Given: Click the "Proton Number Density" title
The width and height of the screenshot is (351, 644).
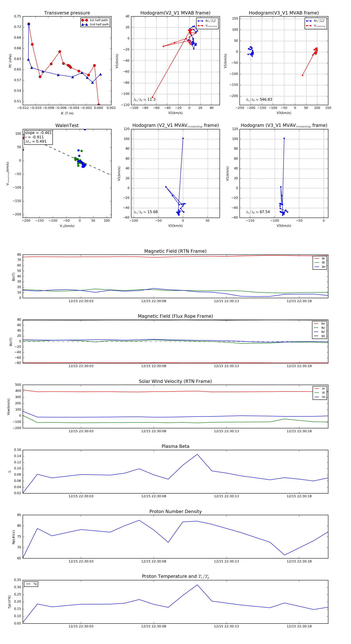Looking at the screenshot, I should coord(175,511).
